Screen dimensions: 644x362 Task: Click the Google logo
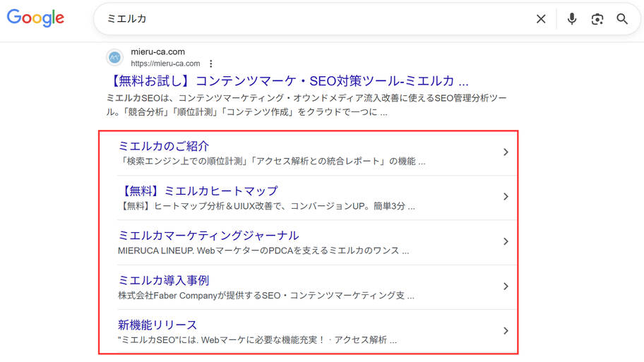tap(35, 18)
